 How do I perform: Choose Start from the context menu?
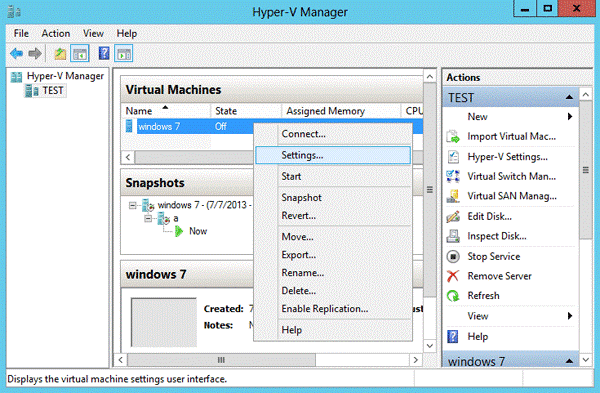[333, 176]
